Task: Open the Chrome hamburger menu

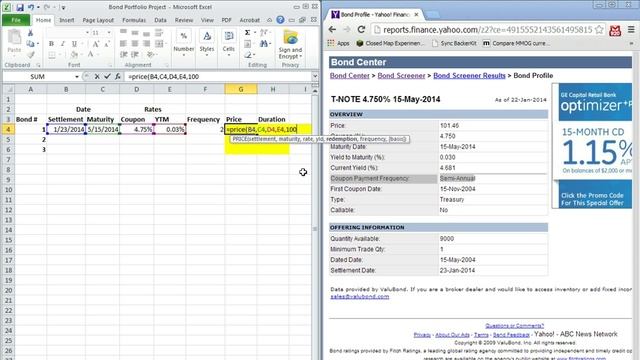Action: point(631,29)
